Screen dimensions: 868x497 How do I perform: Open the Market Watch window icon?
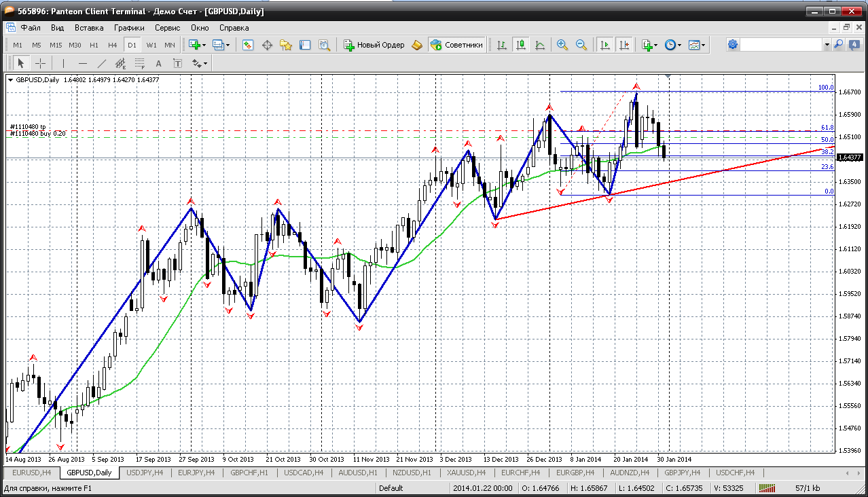click(x=248, y=45)
